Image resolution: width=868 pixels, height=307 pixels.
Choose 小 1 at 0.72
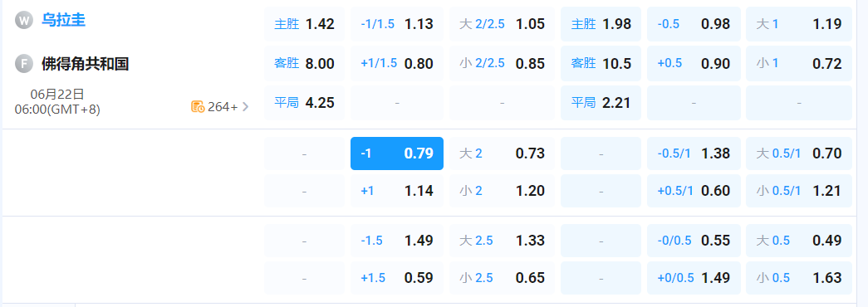[x=799, y=64]
